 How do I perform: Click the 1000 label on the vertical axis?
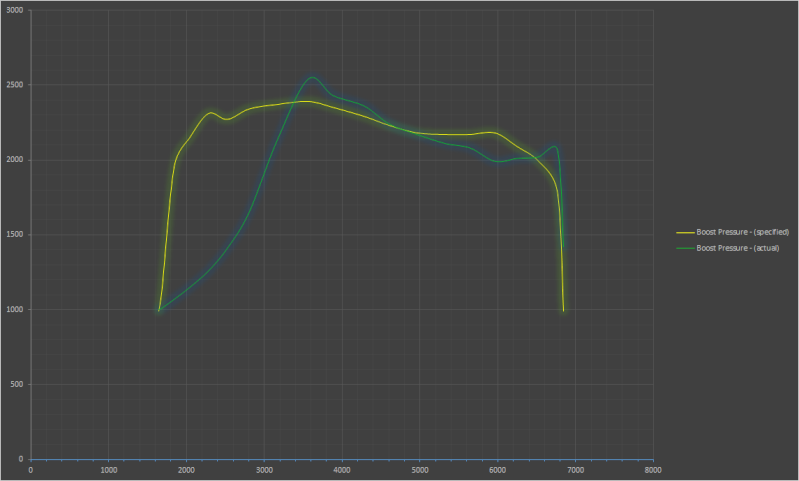(13, 310)
